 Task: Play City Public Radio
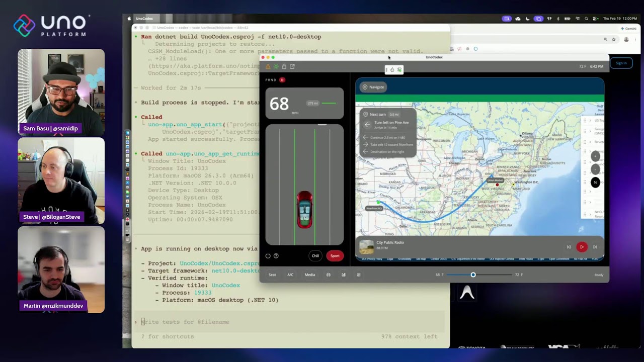(582, 247)
